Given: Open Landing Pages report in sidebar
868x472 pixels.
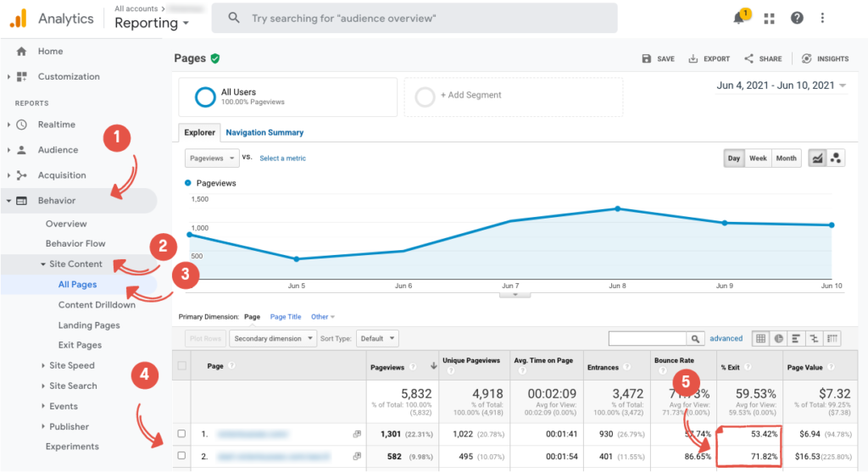Looking at the screenshot, I should [x=89, y=325].
